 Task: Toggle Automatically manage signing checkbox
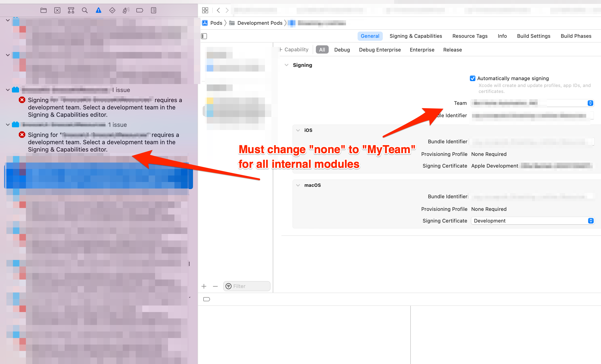point(472,78)
